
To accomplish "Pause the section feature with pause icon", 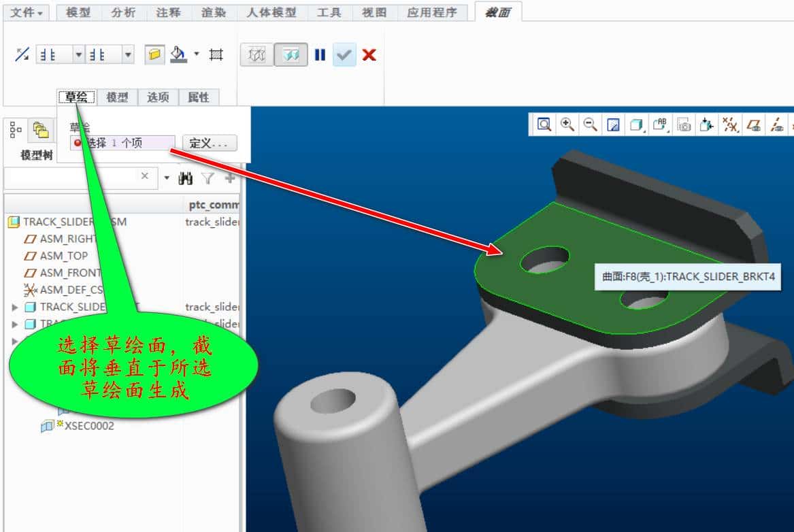I will [x=320, y=55].
